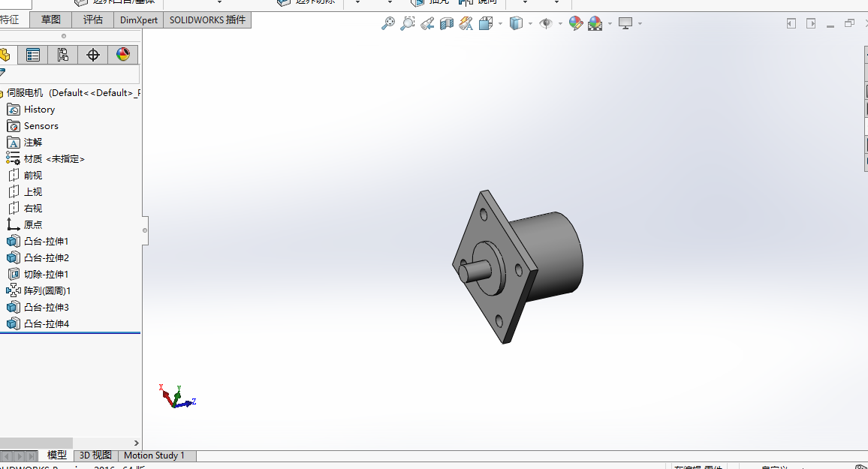
Task: Select the 凸台-拉伸4 feature
Action: (x=46, y=324)
